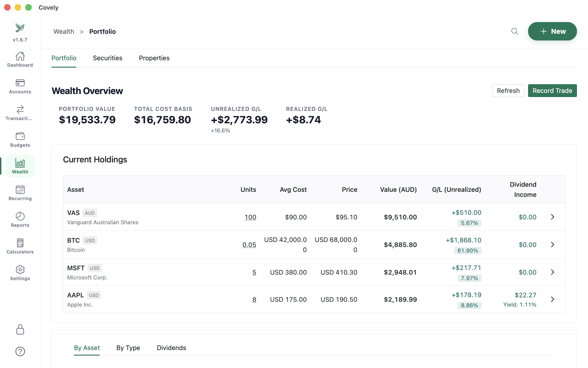Click the Refresh button

pyautogui.click(x=508, y=91)
